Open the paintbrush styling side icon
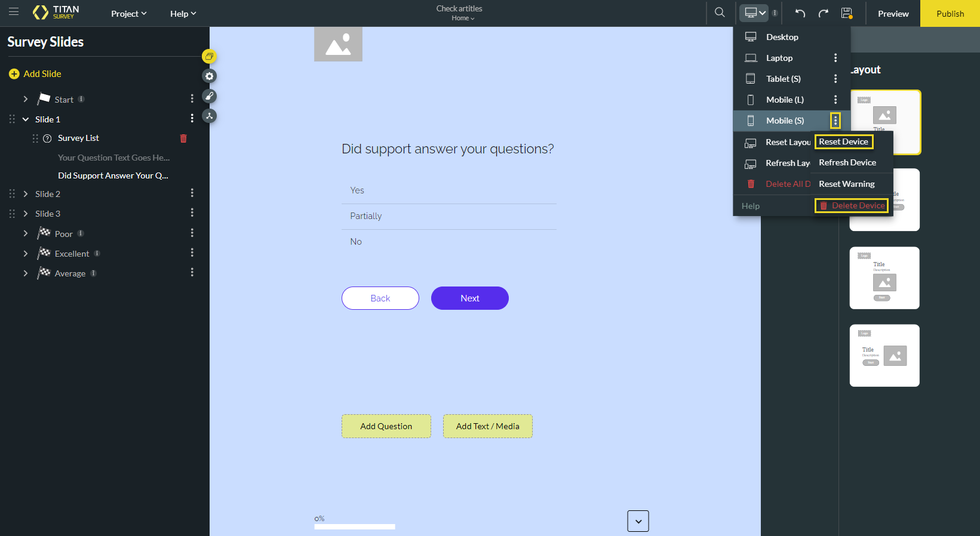Image resolution: width=980 pixels, height=536 pixels. pos(209,96)
